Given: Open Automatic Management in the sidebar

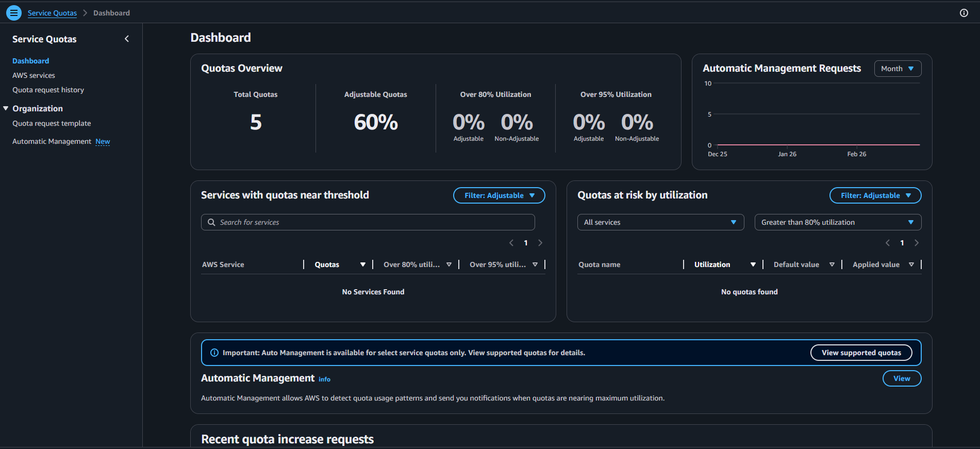Looking at the screenshot, I should point(52,141).
